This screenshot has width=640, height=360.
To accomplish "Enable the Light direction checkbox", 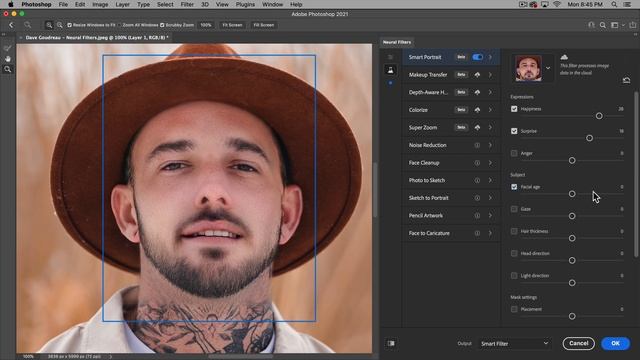I will [x=514, y=276].
